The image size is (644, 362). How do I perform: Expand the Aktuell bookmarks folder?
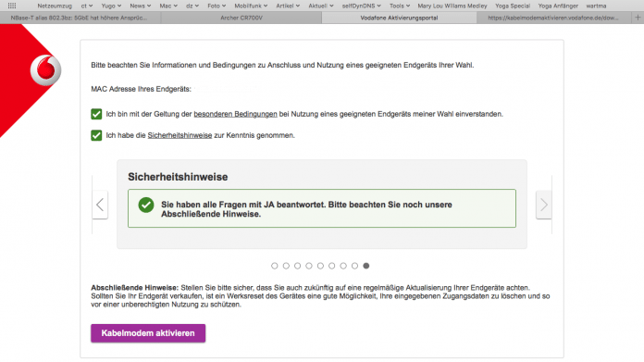click(321, 6)
